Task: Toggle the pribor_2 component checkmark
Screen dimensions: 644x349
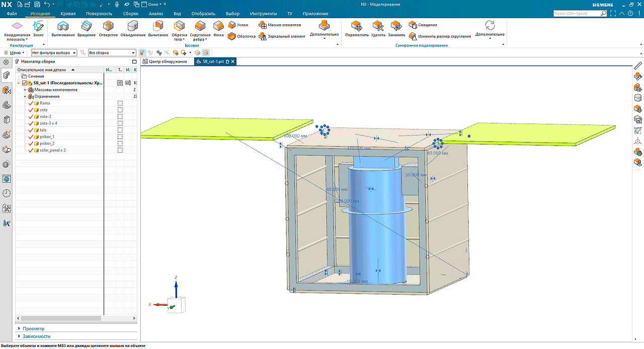Action: point(31,143)
